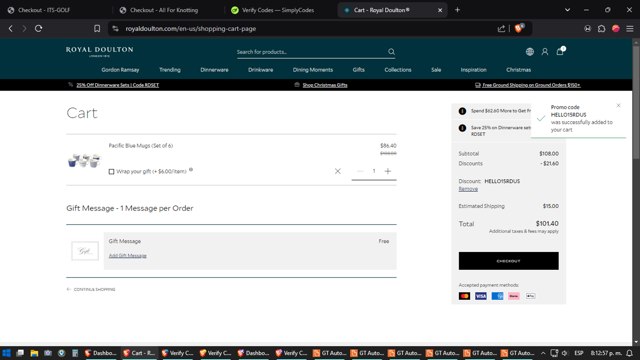Open Brave Shields icon

point(519,28)
